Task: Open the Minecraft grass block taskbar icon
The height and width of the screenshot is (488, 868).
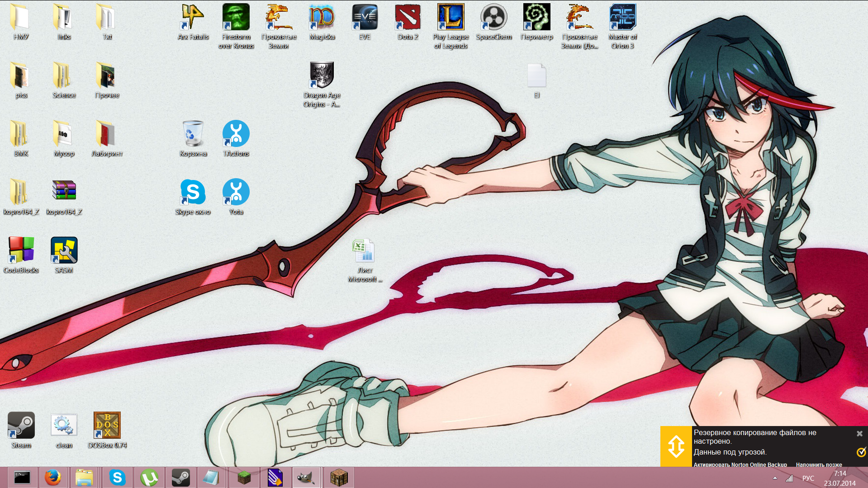Action: tap(244, 478)
